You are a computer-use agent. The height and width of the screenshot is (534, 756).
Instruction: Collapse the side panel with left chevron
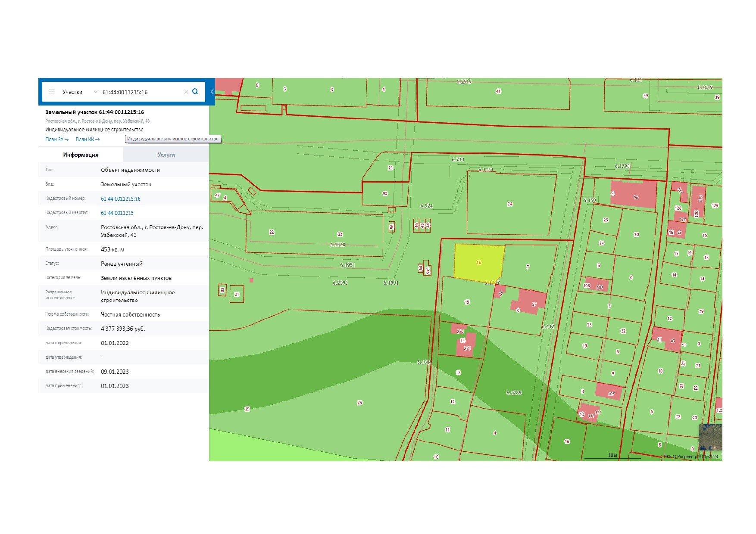pos(212,92)
